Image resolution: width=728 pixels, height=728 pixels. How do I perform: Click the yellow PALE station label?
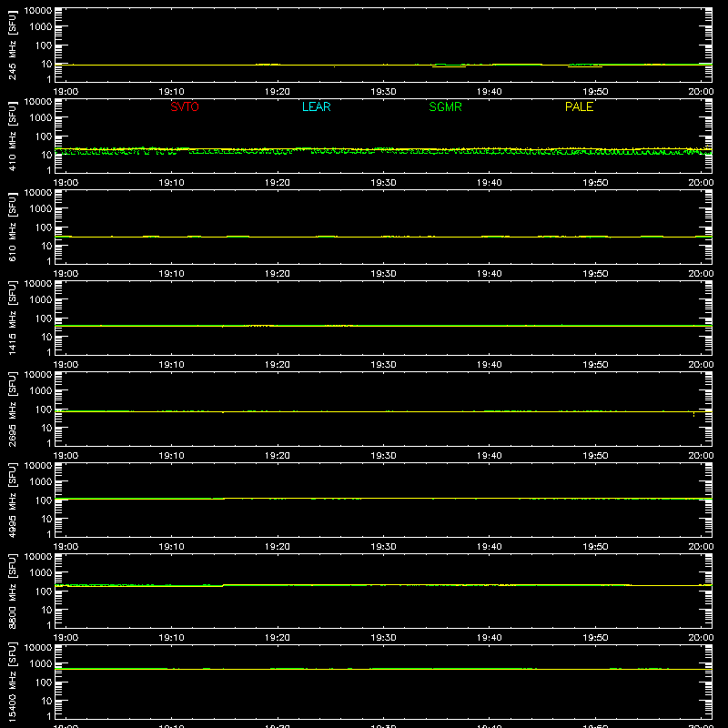click(579, 106)
